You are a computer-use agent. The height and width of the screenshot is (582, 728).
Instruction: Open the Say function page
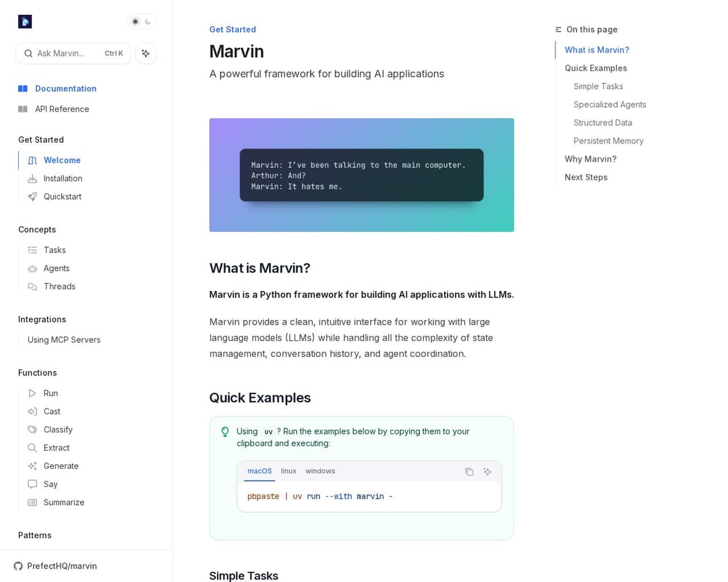[x=51, y=484]
